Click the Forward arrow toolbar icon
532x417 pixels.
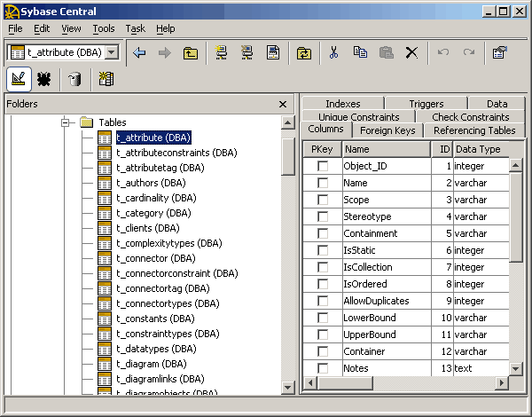[x=165, y=52]
